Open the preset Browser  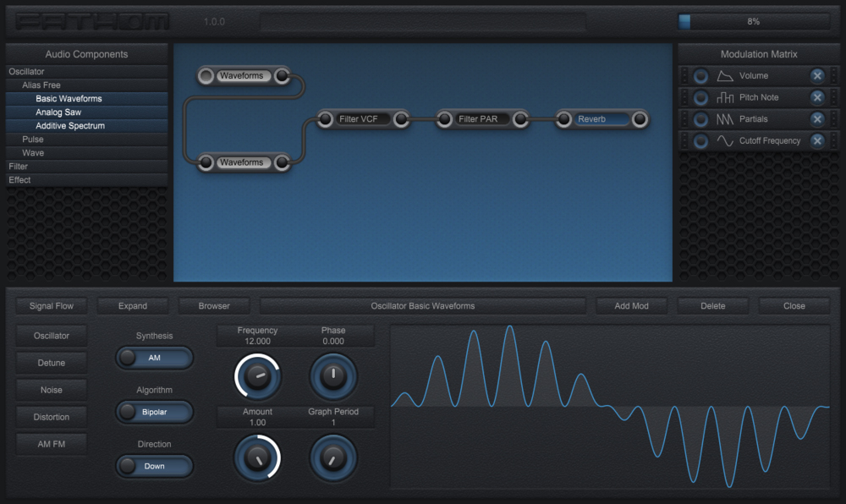214,305
